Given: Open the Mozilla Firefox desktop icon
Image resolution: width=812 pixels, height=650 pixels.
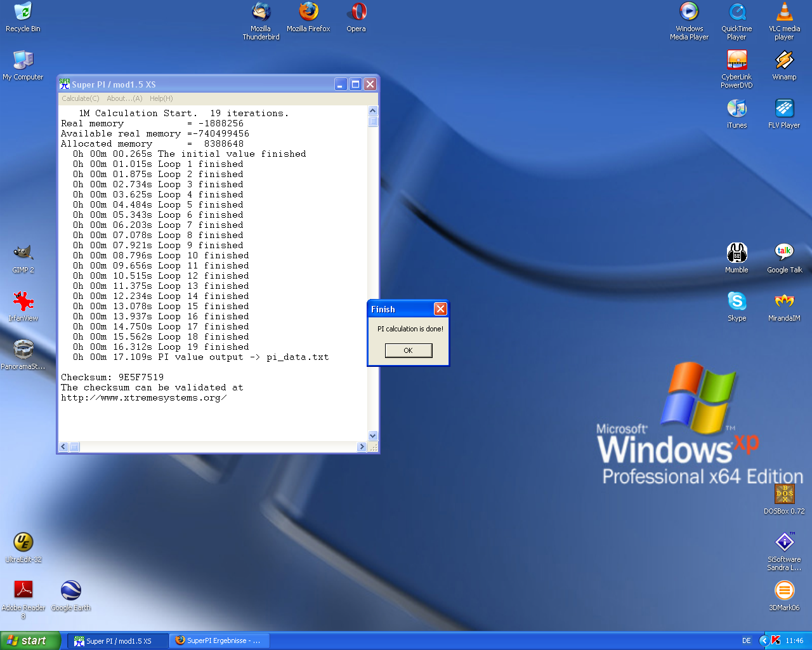Looking at the screenshot, I should (x=308, y=13).
